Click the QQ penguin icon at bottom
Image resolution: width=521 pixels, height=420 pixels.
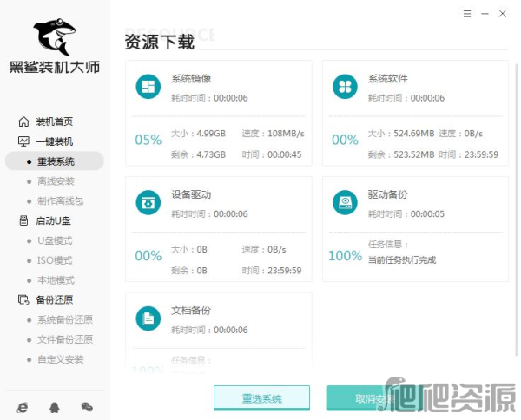tap(55, 407)
